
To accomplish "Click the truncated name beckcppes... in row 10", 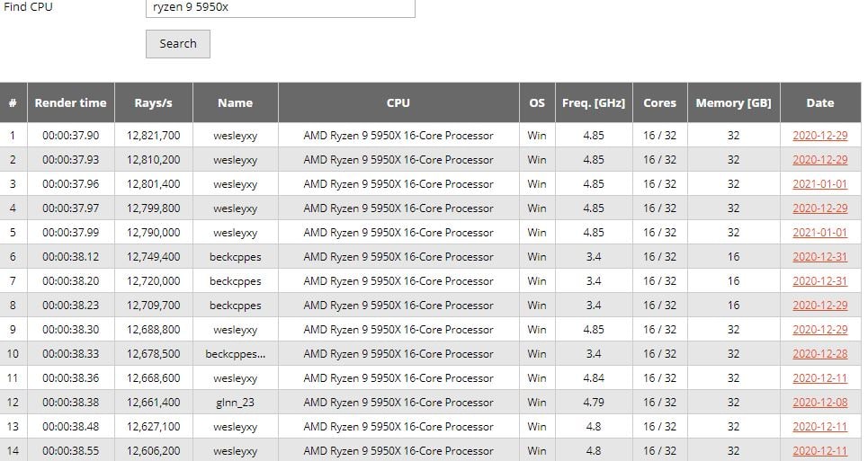I will [x=236, y=355].
